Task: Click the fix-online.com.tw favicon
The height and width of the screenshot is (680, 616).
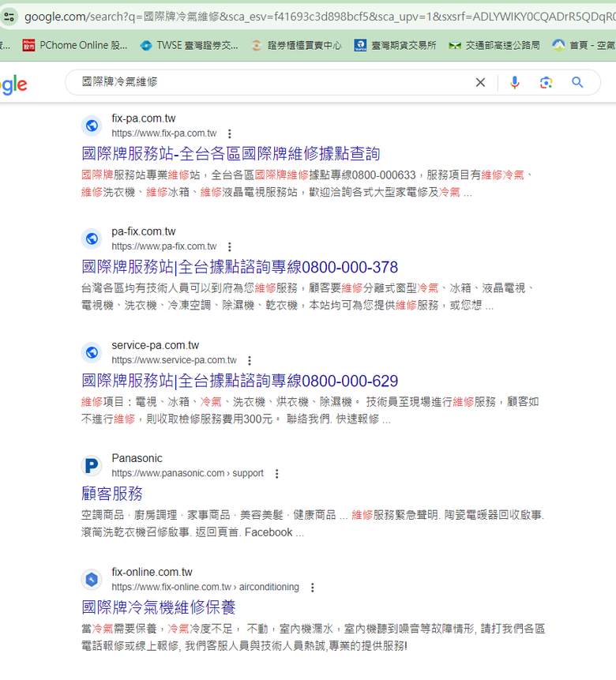Action: tap(92, 580)
